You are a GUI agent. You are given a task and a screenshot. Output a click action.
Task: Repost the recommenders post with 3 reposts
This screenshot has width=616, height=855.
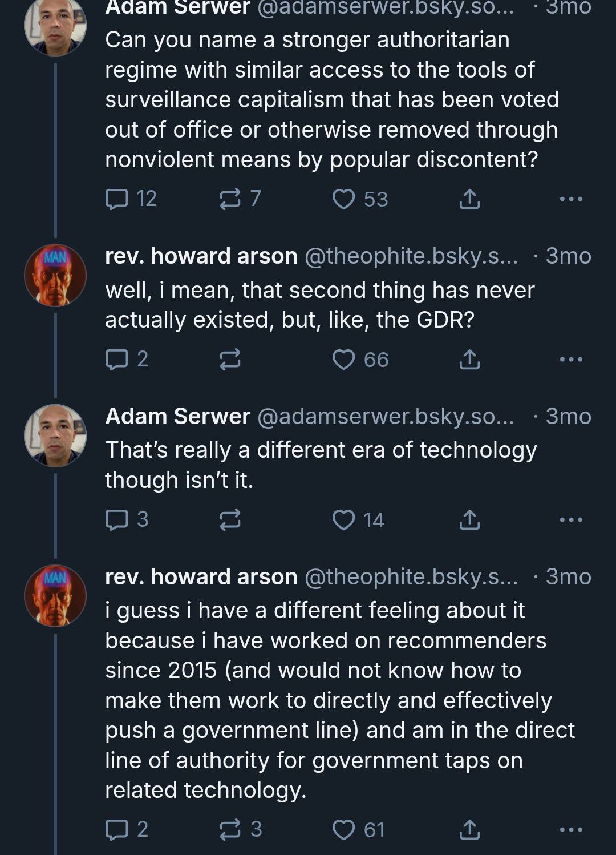(230, 829)
